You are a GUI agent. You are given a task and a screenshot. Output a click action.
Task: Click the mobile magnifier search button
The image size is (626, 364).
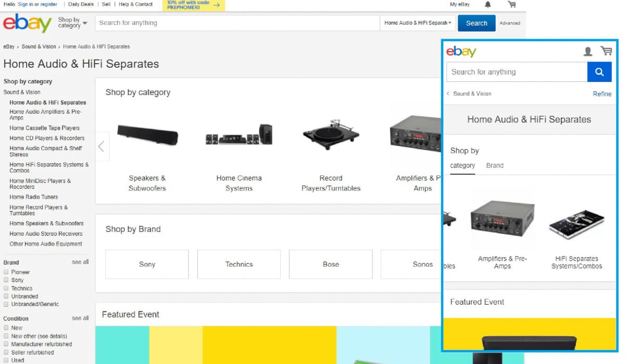[599, 72]
